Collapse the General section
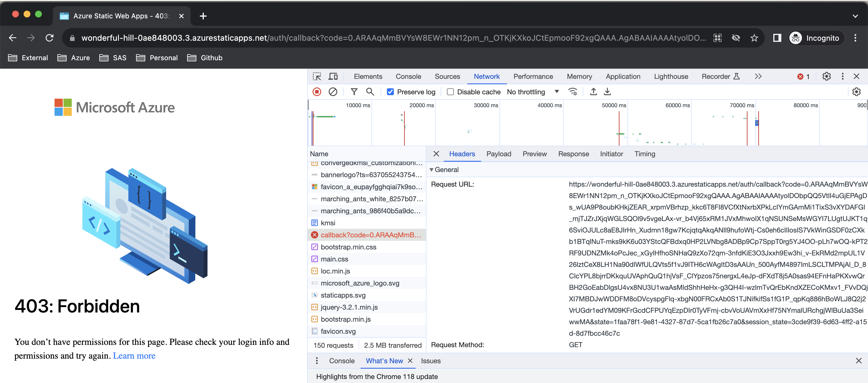The width and height of the screenshot is (868, 383). pyautogui.click(x=432, y=170)
